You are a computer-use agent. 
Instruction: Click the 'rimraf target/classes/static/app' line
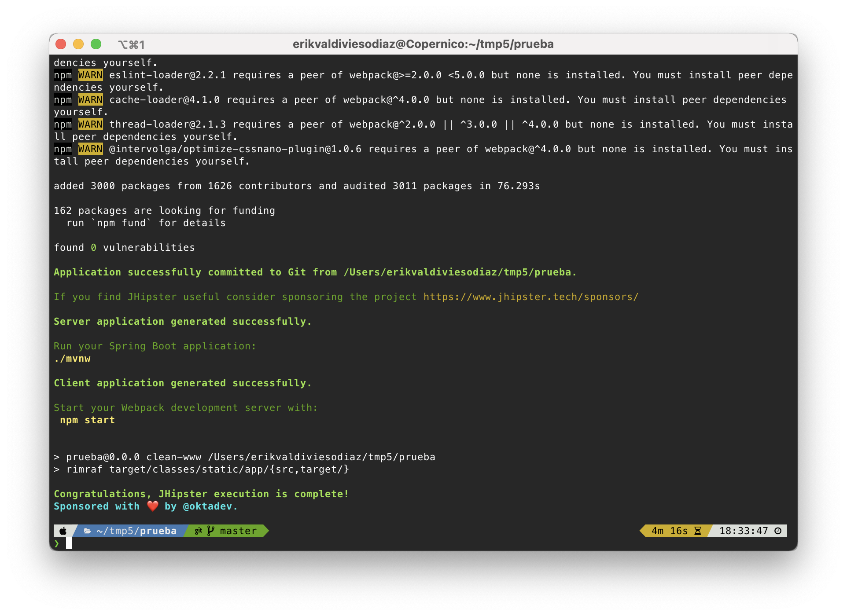202,469
